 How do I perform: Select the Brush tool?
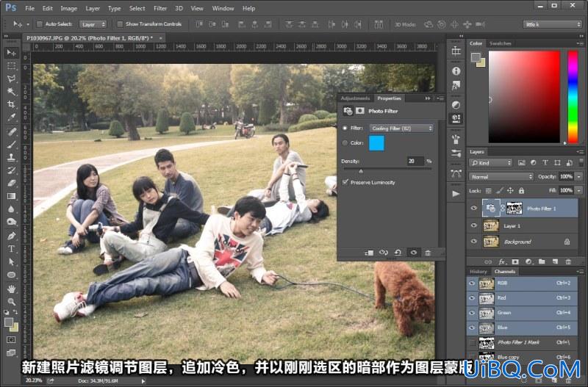coord(11,144)
